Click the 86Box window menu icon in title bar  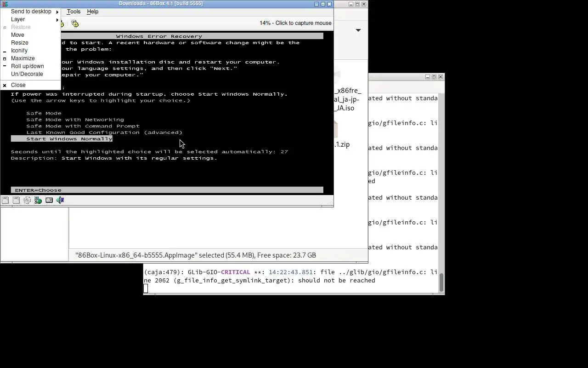tap(5, 4)
